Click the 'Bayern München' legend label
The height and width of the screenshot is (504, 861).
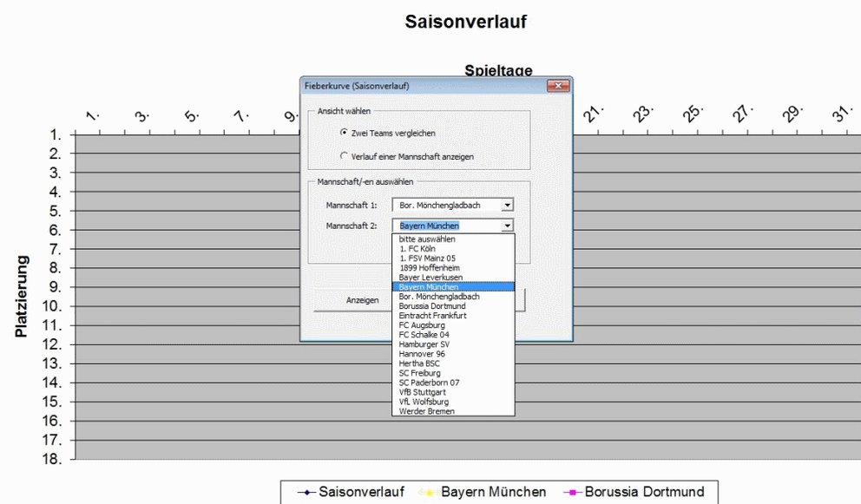494,492
